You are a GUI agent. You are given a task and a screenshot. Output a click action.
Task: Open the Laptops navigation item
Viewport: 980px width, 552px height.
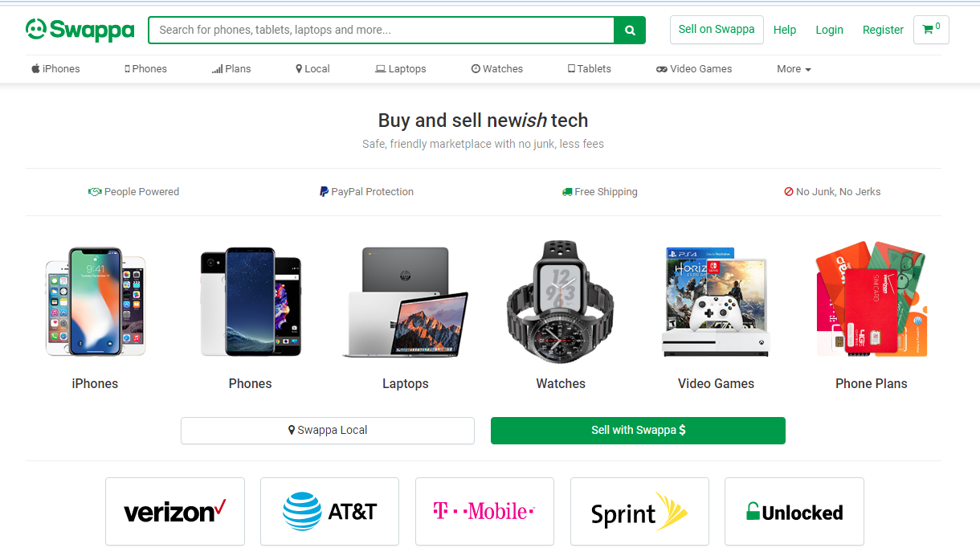(x=401, y=69)
